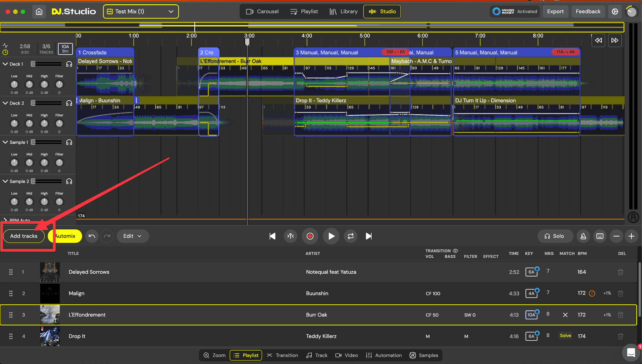Open the Transition bottom tab
This screenshot has height=364, width=642.
point(282,355)
